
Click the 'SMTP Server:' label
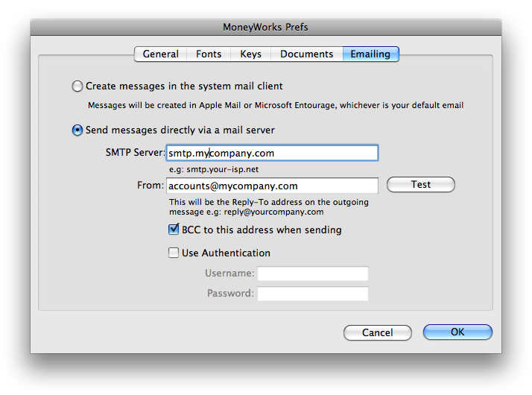tap(135, 152)
